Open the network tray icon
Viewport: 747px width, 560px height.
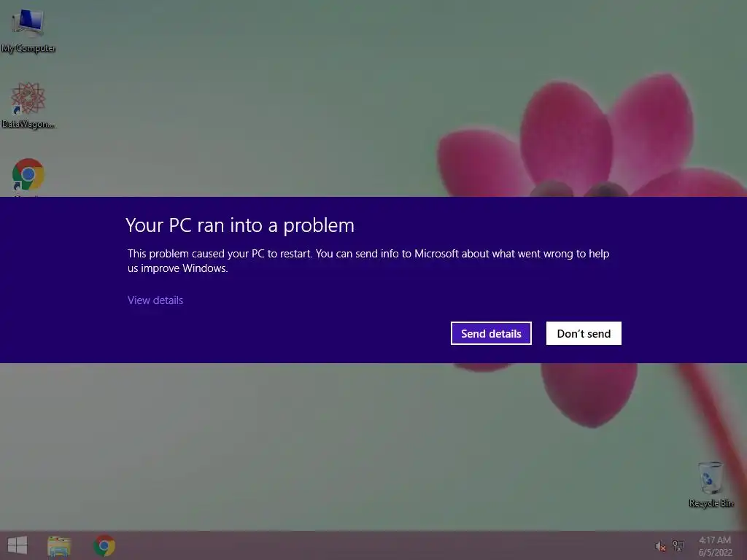[678, 545]
